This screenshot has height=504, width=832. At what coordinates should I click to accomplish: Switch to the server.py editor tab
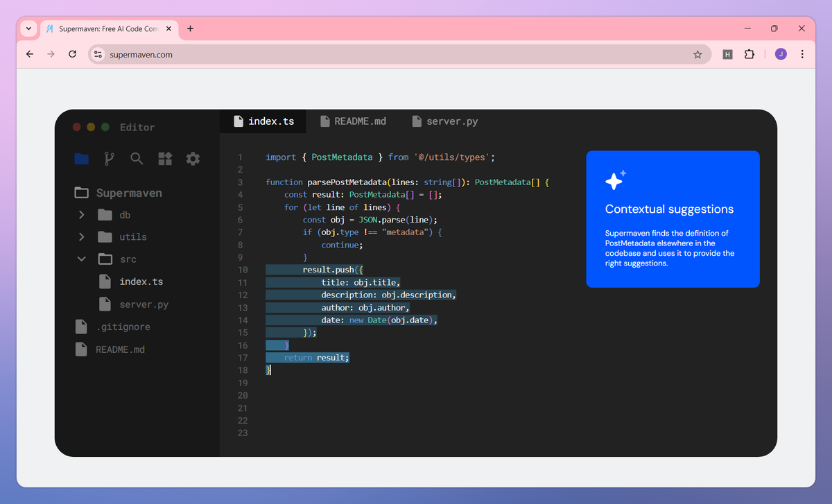(444, 121)
